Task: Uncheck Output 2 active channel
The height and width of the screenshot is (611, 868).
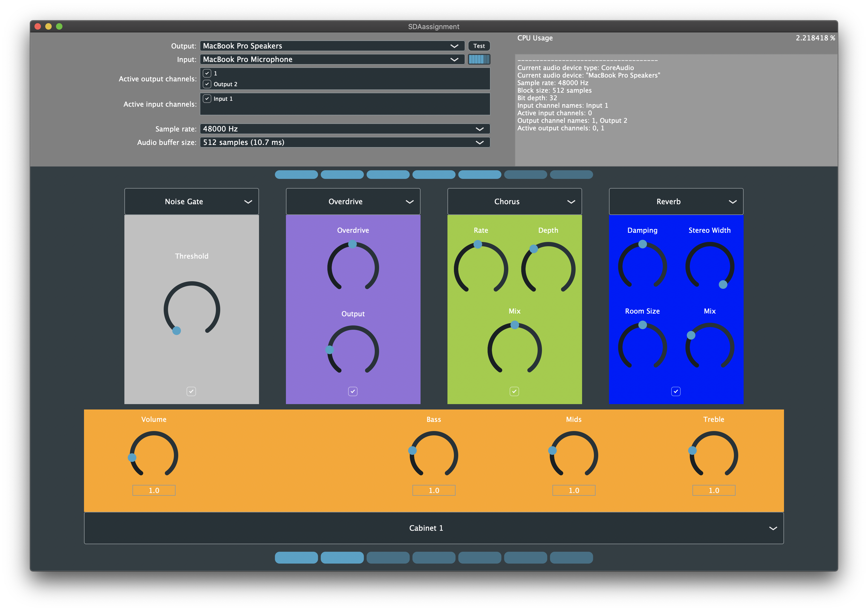Action: tap(207, 84)
